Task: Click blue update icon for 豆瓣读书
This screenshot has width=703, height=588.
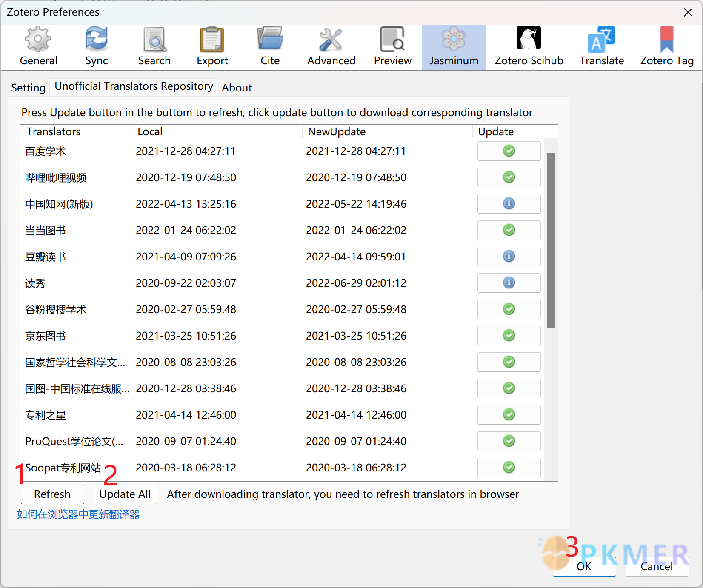Action: 509,257
